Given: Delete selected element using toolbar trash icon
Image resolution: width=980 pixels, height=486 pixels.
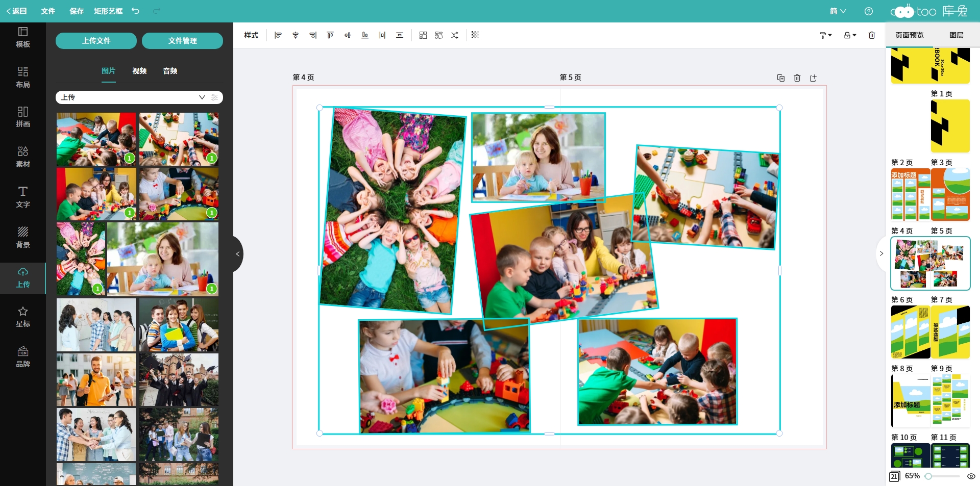Looking at the screenshot, I should [x=872, y=35].
